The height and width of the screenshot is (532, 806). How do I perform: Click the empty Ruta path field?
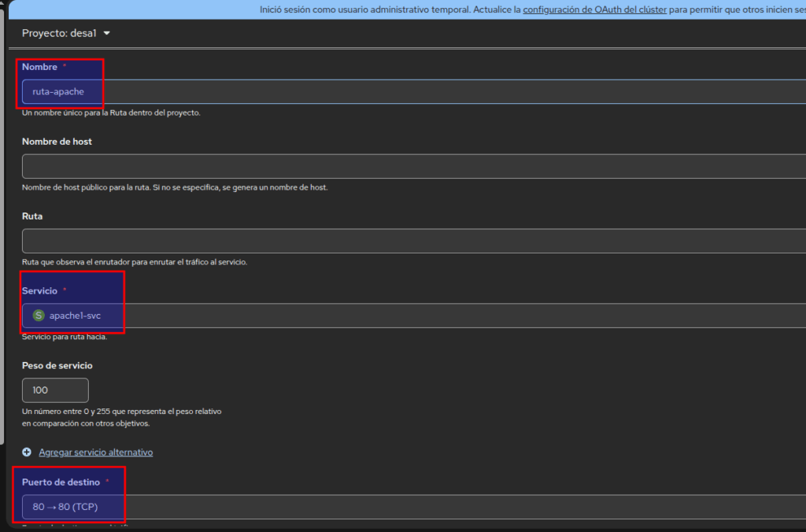(394, 241)
